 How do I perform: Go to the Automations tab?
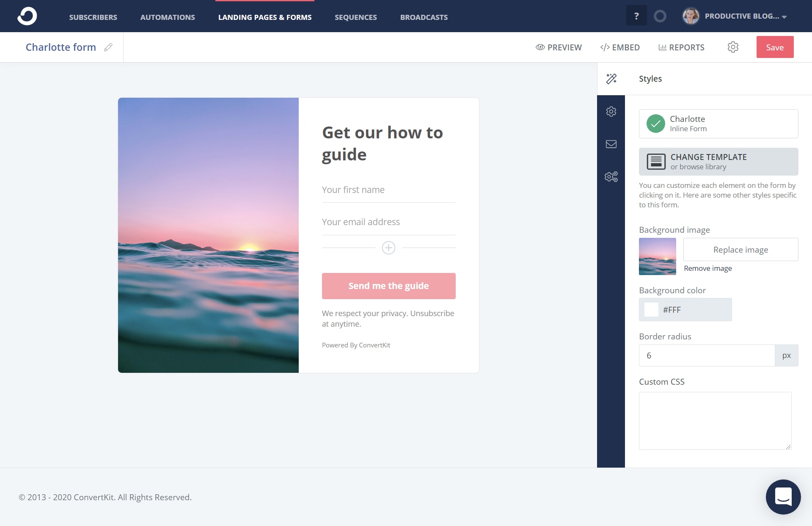[x=168, y=17]
